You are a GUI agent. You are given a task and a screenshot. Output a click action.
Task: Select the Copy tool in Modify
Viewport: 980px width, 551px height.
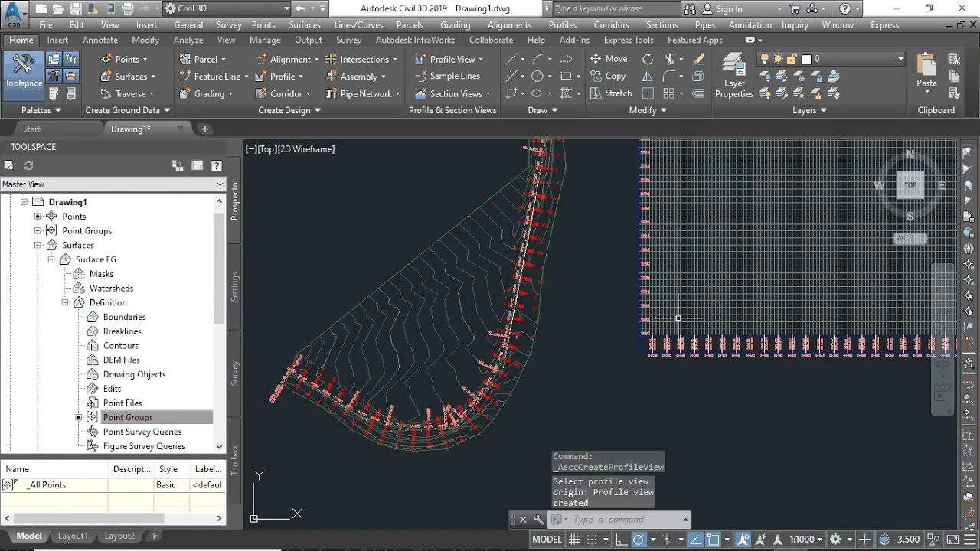609,76
